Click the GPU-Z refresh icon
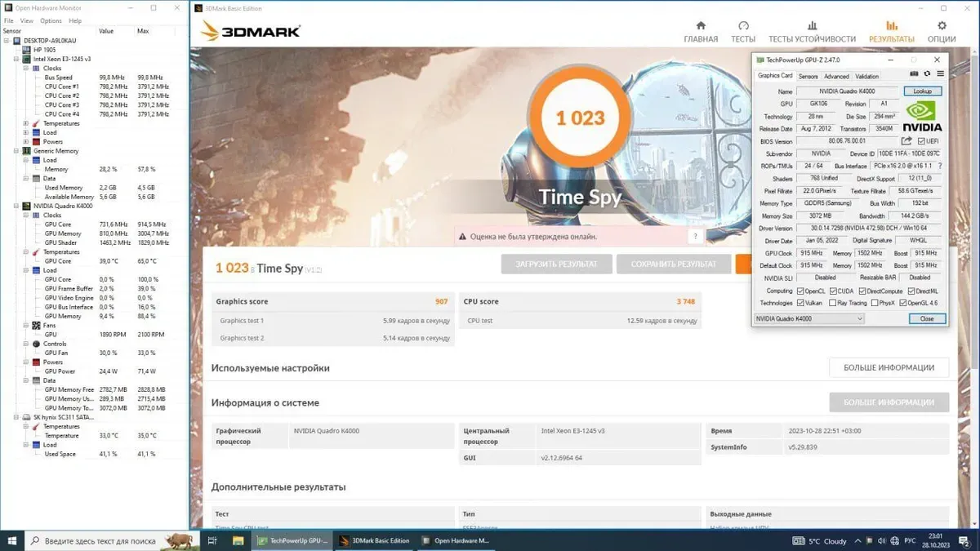The height and width of the screenshot is (551, 980). [x=927, y=74]
